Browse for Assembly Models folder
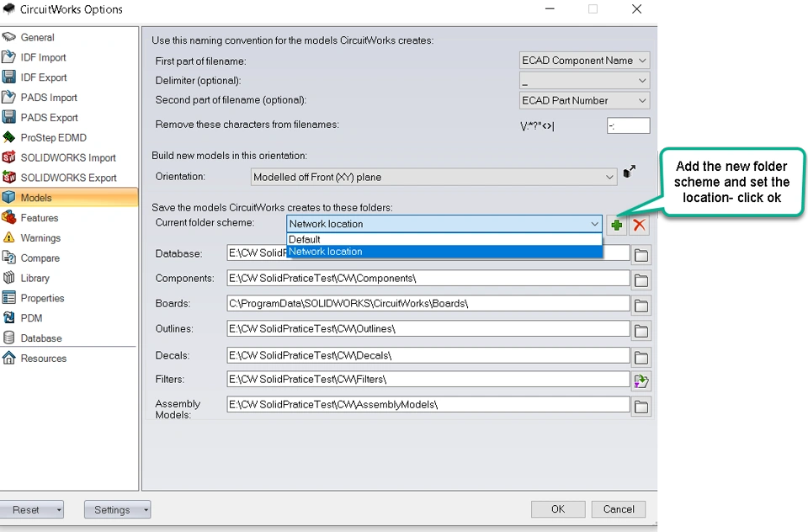The height and width of the screenshot is (532, 808). [x=641, y=407]
